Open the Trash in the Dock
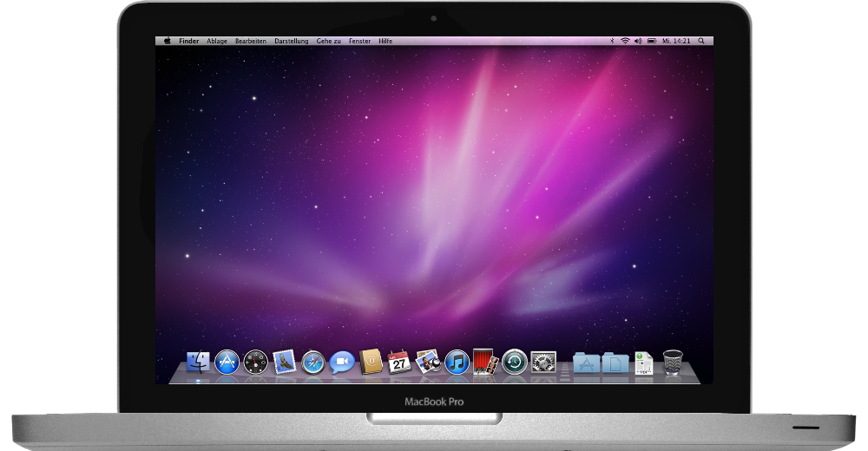The height and width of the screenshot is (451, 868). pyautogui.click(x=673, y=363)
